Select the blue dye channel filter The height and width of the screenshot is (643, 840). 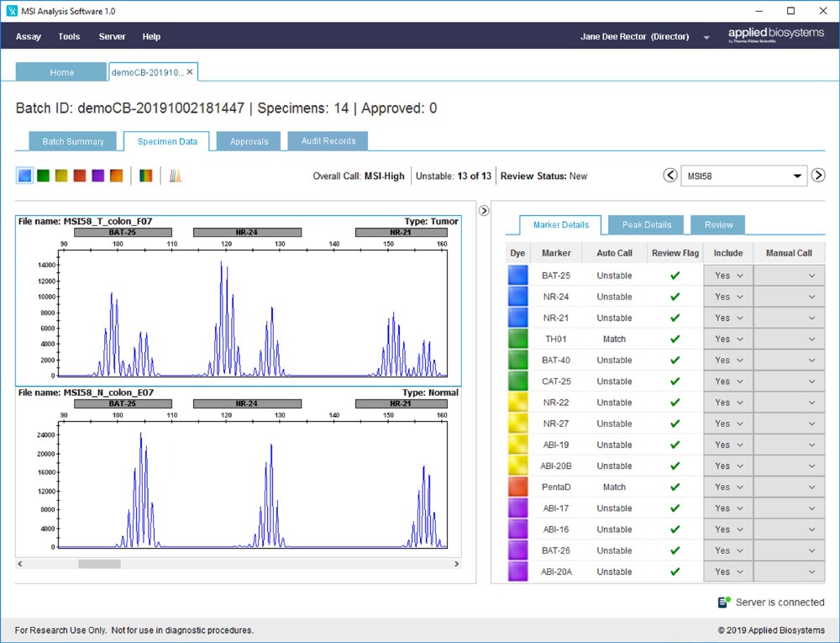pyautogui.click(x=25, y=175)
